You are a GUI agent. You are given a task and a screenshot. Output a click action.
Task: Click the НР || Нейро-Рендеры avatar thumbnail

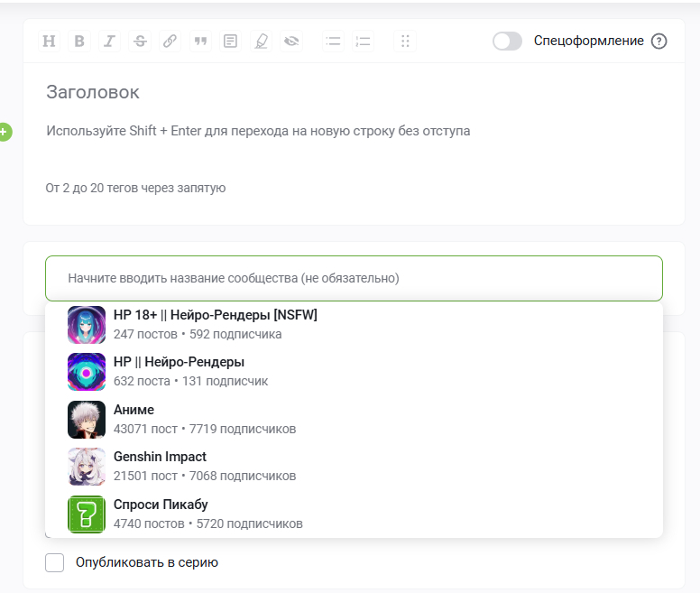(x=87, y=372)
